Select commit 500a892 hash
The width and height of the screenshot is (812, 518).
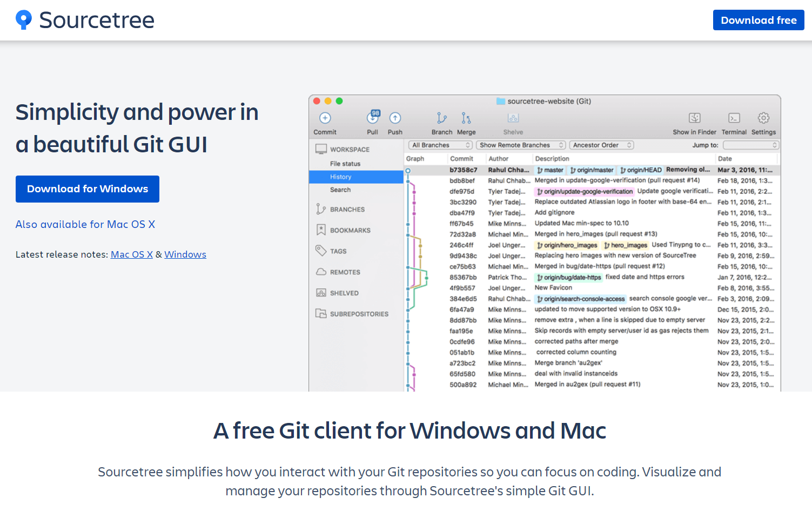pyautogui.click(x=463, y=385)
